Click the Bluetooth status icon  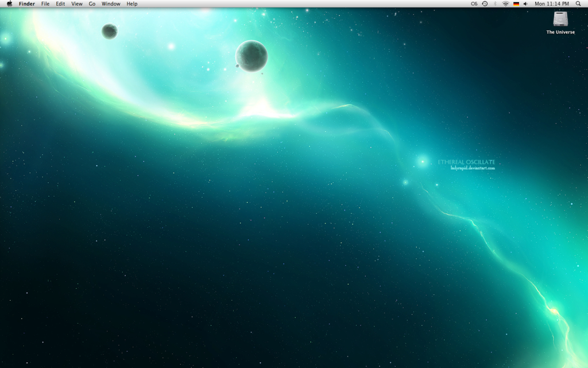[495, 4]
